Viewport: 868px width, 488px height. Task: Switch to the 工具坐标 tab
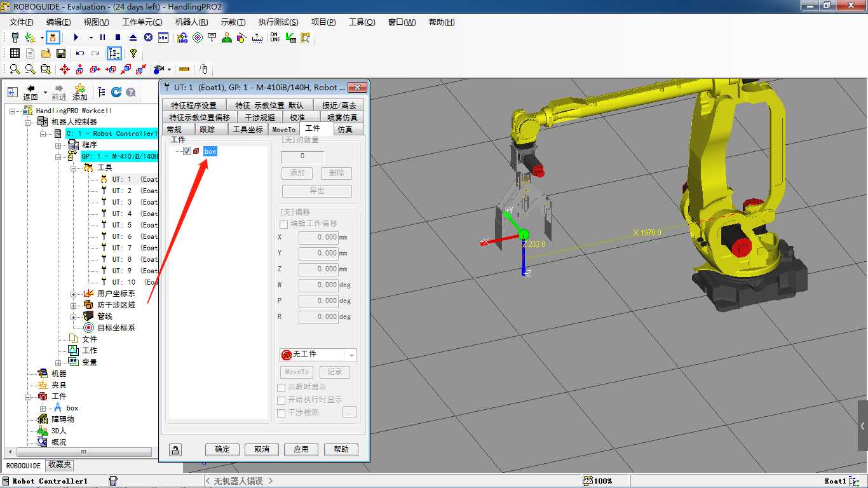point(247,130)
